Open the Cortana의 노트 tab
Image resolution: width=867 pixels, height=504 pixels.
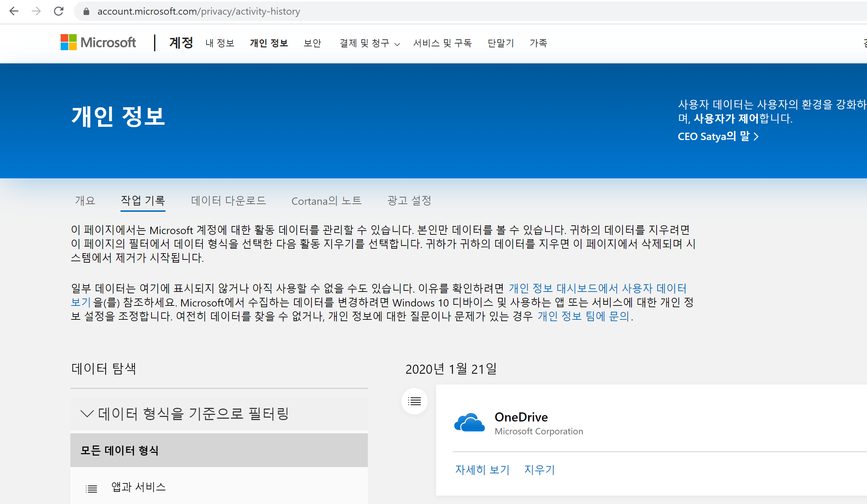[326, 201]
